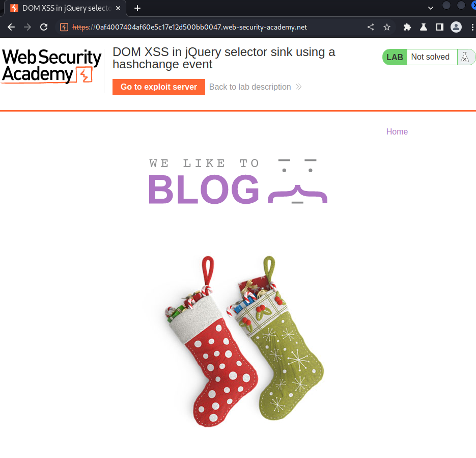Image resolution: width=476 pixels, height=458 pixels.
Task: Select the DOM XSS in jQuery tab
Action: click(x=65, y=8)
